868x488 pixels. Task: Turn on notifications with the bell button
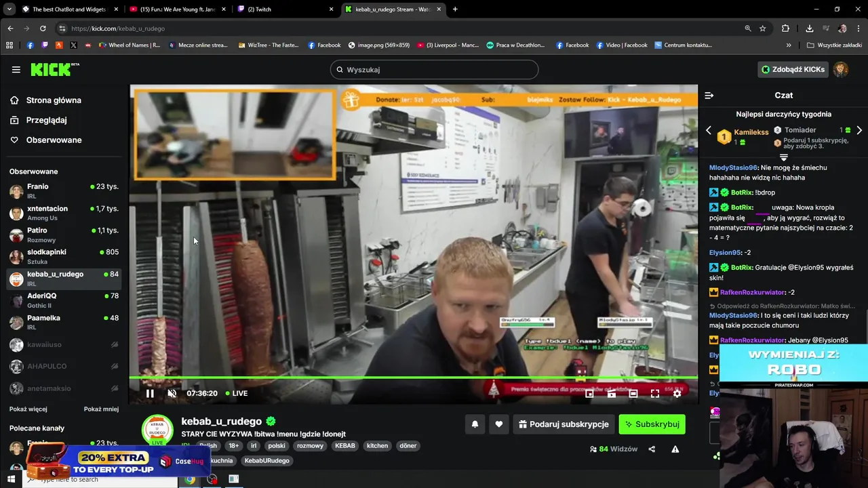pos(475,424)
